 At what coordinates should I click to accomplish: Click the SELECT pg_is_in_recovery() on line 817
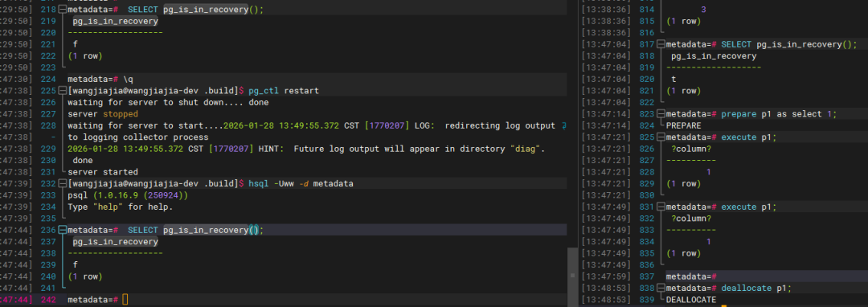coord(789,44)
